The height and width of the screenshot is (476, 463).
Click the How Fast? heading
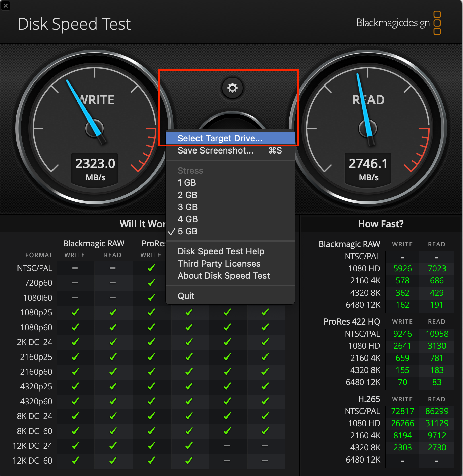click(381, 224)
